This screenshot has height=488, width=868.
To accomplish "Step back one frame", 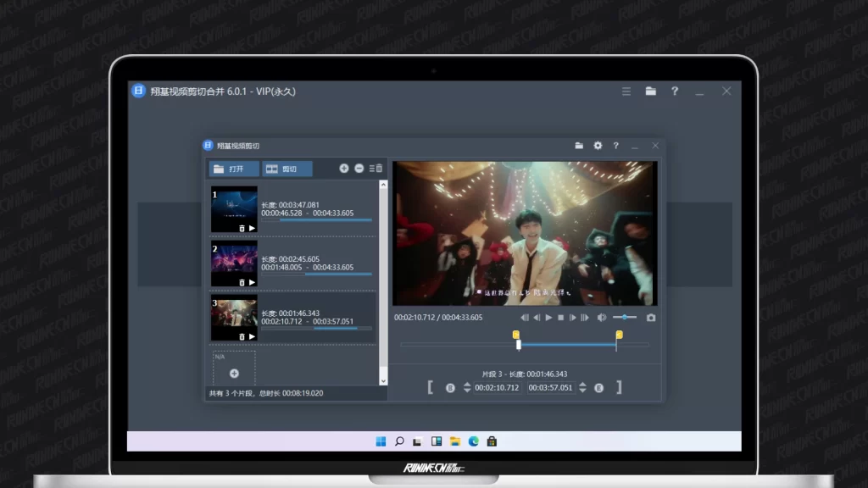I will point(537,318).
